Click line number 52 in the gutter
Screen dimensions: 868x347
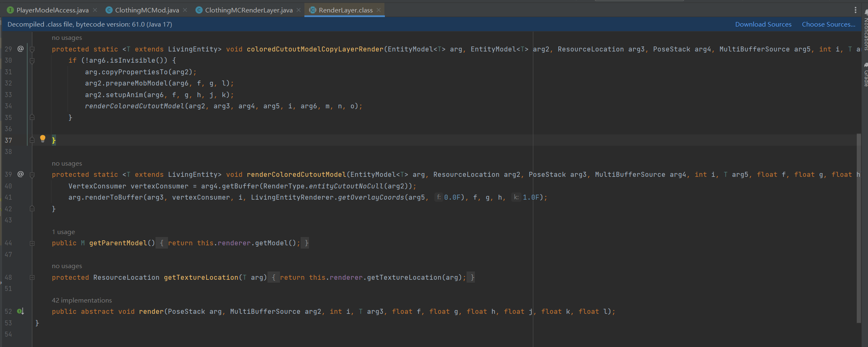(x=8, y=312)
